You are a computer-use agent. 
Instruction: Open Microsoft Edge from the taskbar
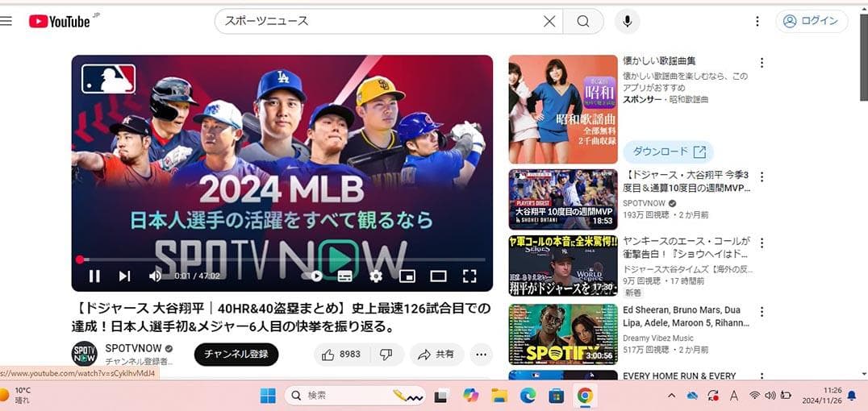point(528,396)
